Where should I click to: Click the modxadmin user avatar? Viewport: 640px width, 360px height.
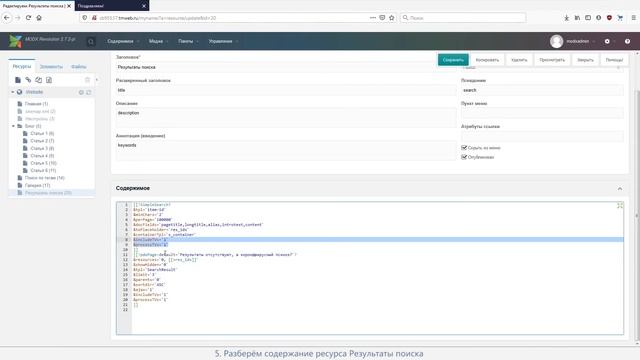556,41
